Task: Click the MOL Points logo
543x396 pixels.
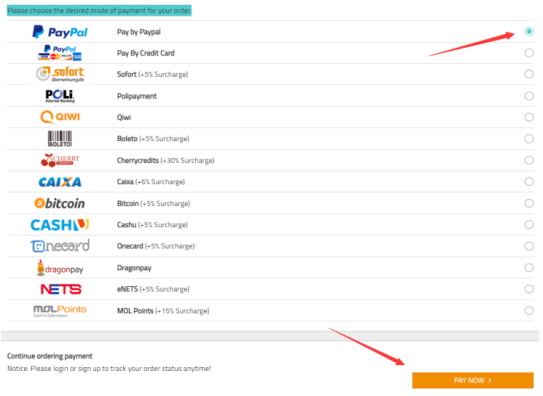Action: 60,311
